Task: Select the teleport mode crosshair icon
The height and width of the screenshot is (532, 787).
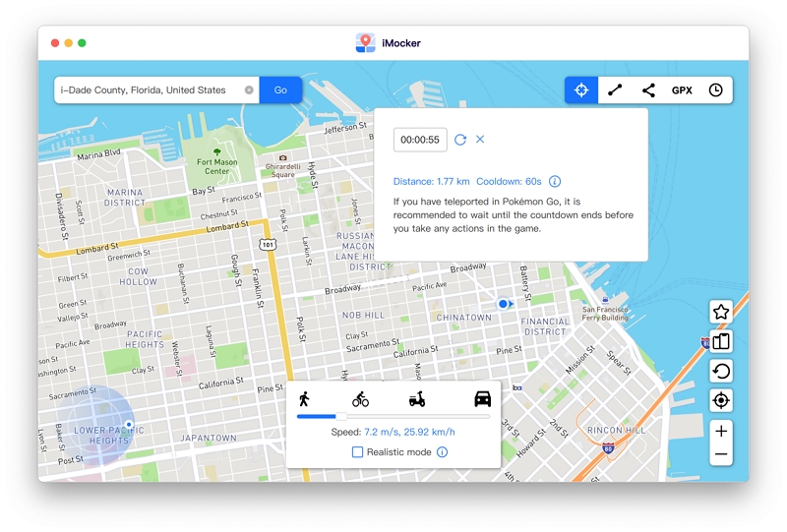Action: (x=581, y=90)
